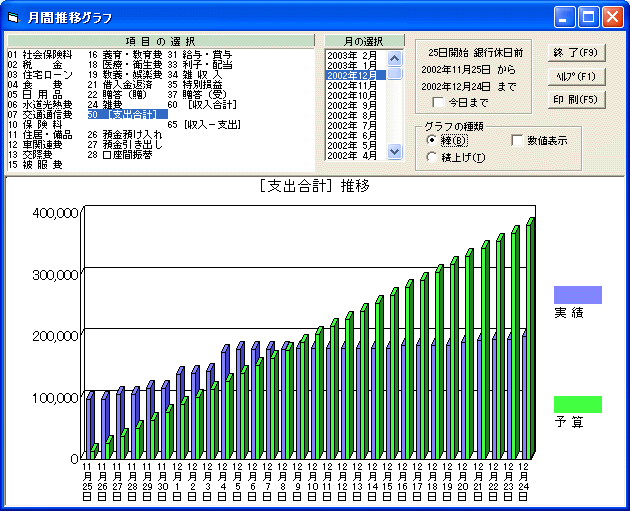Tick the 数値表示 checkbox
This screenshot has width=630, height=511.
pyautogui.click(x=518, y=140)
